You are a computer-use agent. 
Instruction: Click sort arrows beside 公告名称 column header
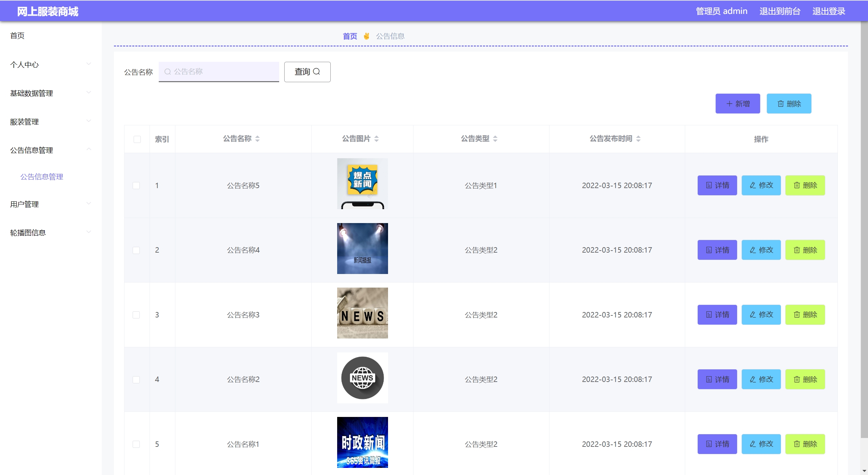[257, 139]
